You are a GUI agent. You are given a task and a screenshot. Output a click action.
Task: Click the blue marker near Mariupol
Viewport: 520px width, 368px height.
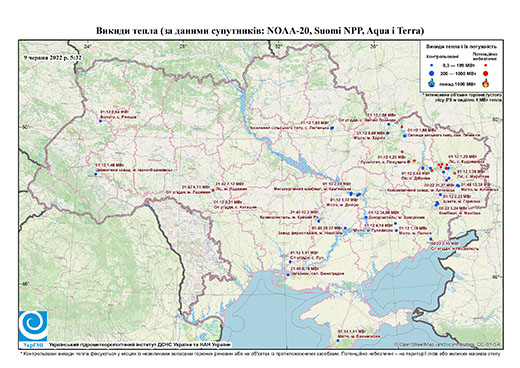pos(431,239)
